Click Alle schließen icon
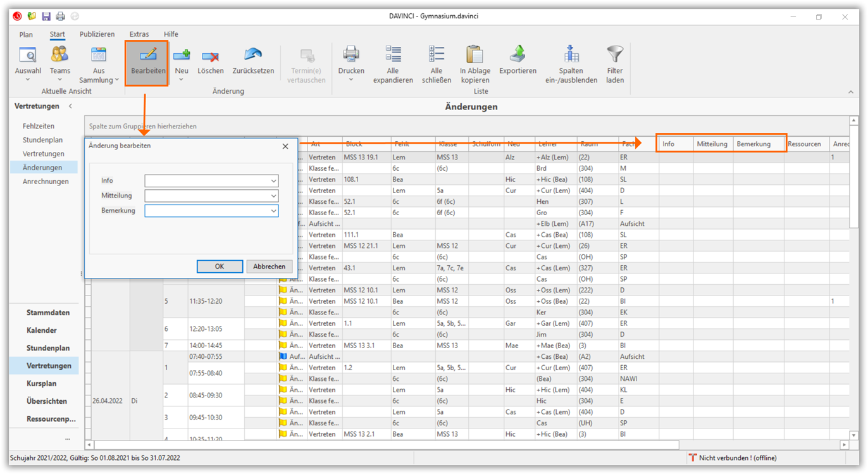 click(x=437, y=56)
